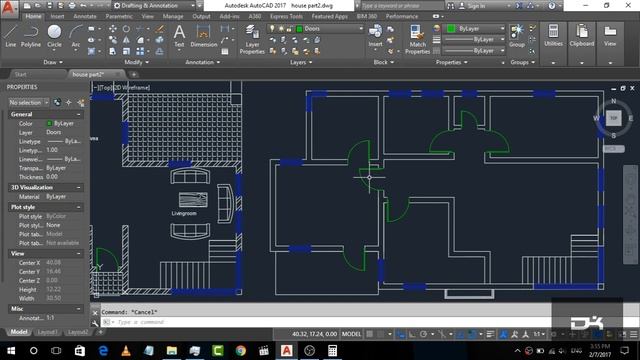This screenshot has width=640, height=360.
Task: Click the Undo arrow in quick access
Action: pos(83,6)
